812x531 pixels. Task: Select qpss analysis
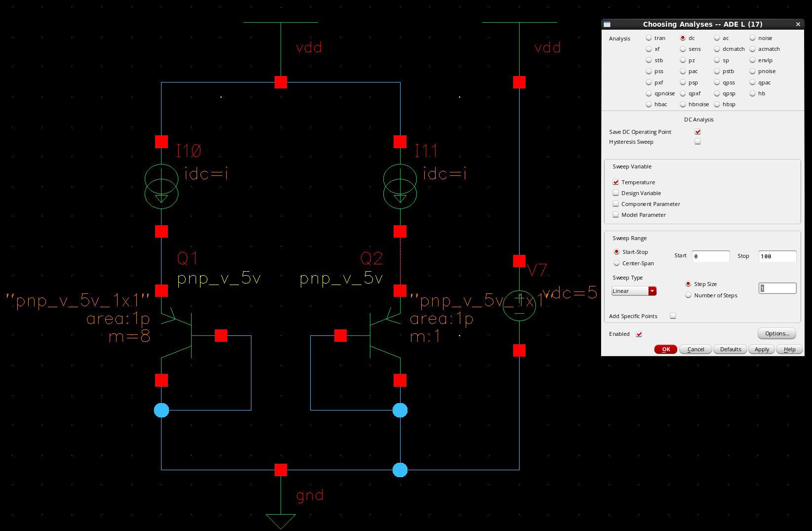(x=717, y=82)
